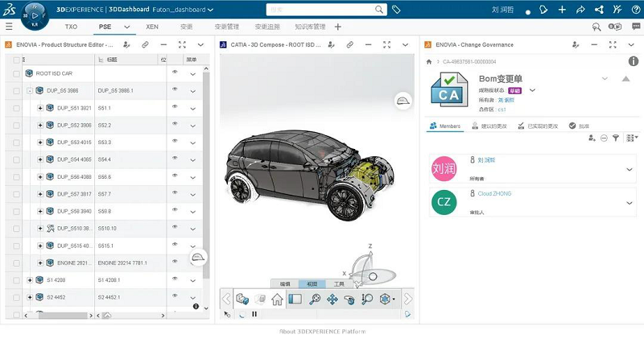Click the tag icon next to search box
The height and width of the screenshot is (339, 644).
coord(397,10)
